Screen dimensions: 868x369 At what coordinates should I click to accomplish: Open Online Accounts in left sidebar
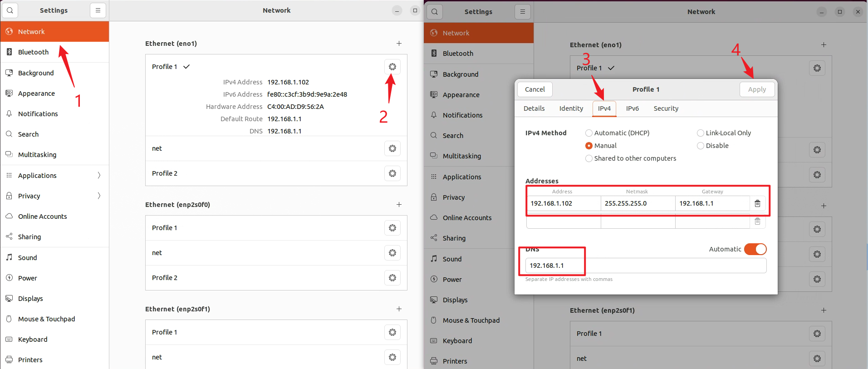pyautogui.click(x=54, y=216)
